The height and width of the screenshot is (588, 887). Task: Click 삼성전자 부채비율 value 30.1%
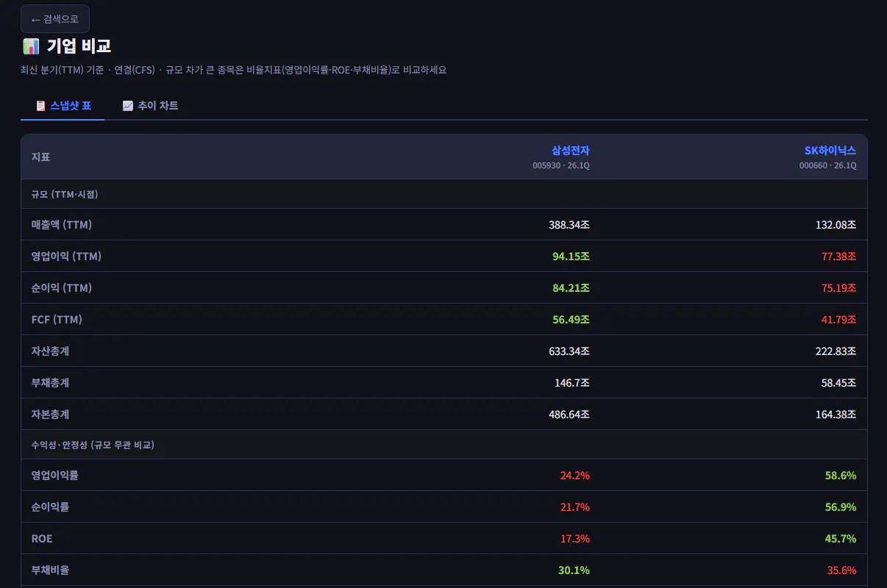pos(574,570)
